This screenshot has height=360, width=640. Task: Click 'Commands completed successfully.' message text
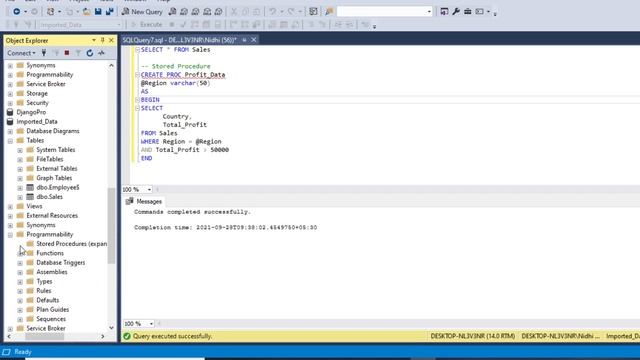tap(192, 212)
